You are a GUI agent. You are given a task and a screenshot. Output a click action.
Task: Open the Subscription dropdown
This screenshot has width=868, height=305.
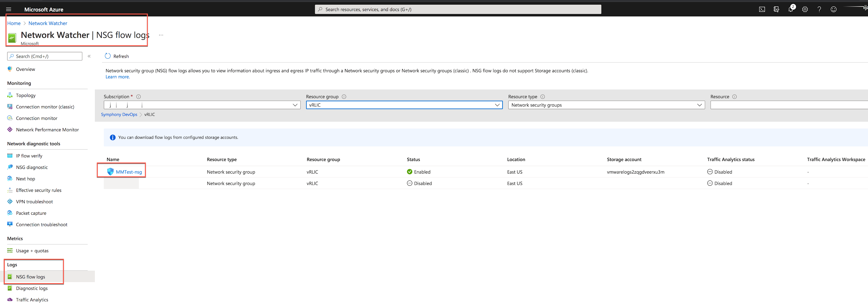pos(202,105)
